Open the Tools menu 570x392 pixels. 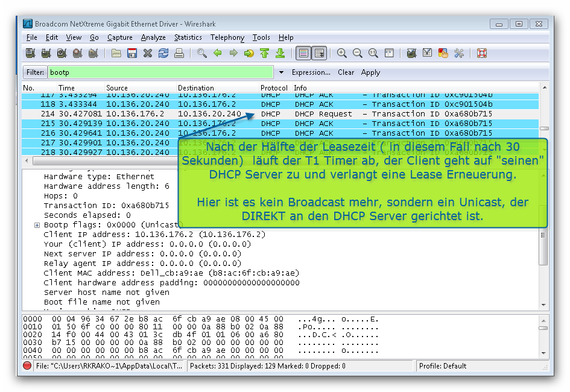click(x=261, y=37)
